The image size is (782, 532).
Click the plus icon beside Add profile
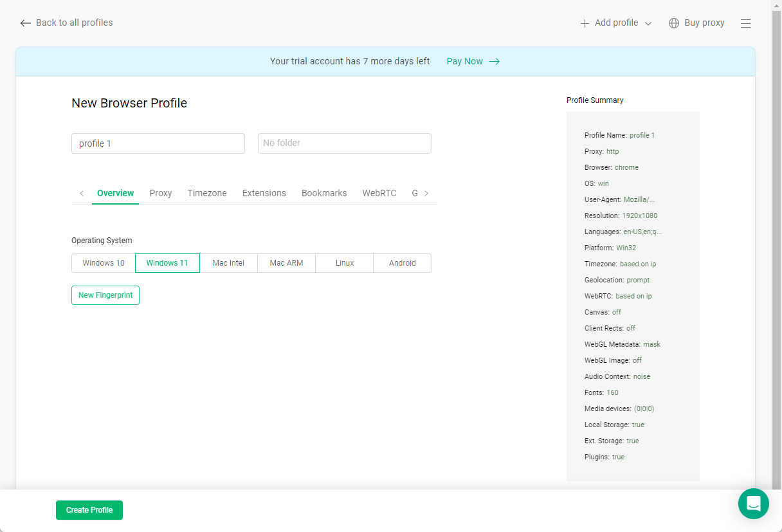click(585, 23)
